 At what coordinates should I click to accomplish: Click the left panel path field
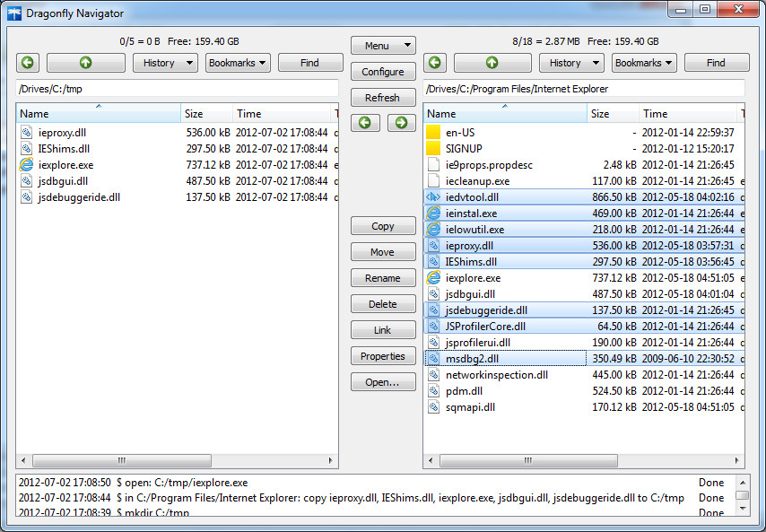[x=178, y=89]
